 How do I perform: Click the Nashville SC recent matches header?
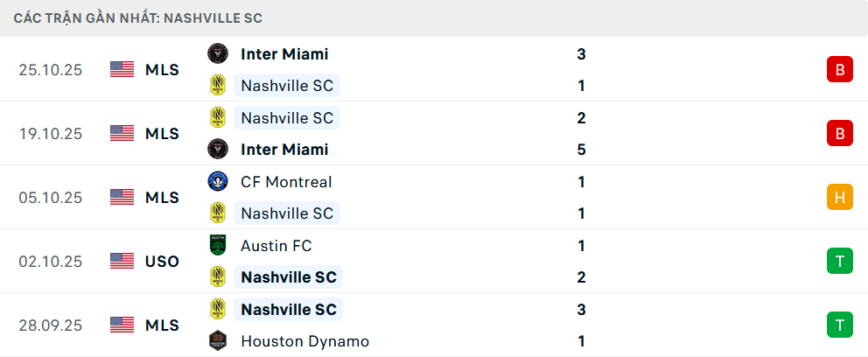coord(138,17)
